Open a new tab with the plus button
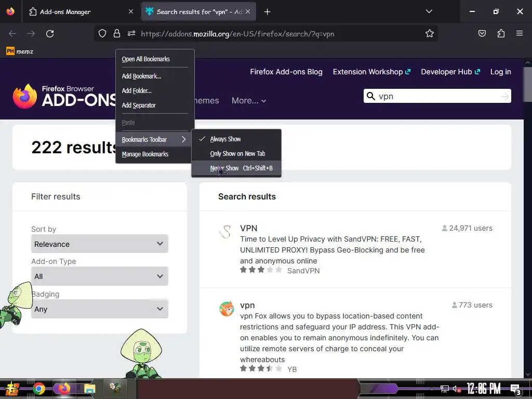This screenshot has height=399, width=532. 268,12
